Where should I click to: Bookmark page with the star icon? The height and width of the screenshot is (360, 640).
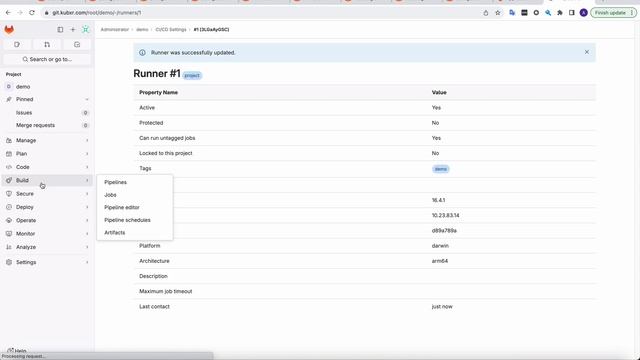[498, 13]
